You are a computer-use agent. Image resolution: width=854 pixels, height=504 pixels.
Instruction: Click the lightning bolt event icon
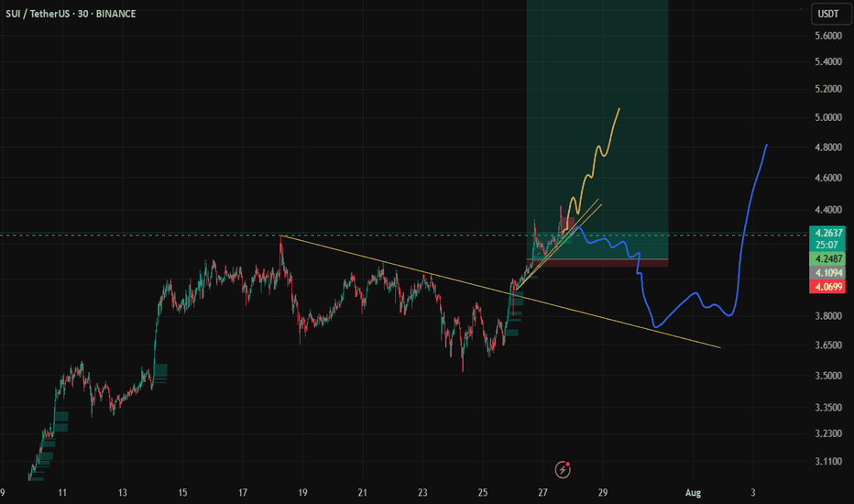click(x=563, y=469)
